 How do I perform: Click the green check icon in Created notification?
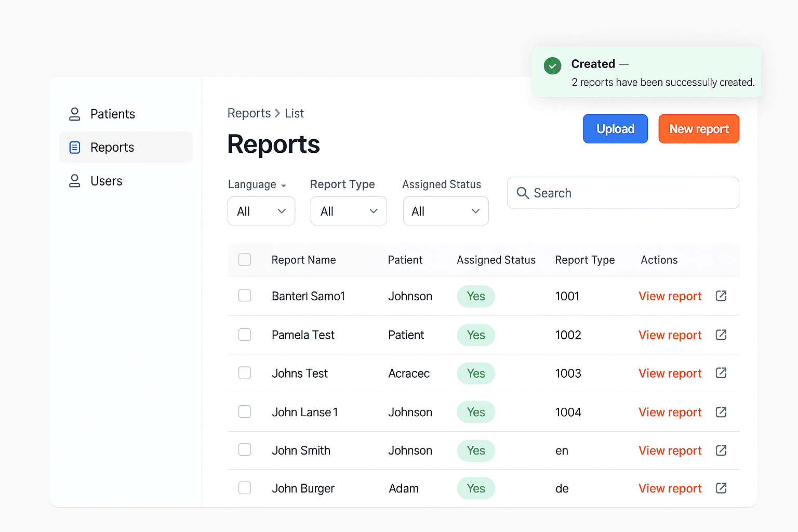552,66
